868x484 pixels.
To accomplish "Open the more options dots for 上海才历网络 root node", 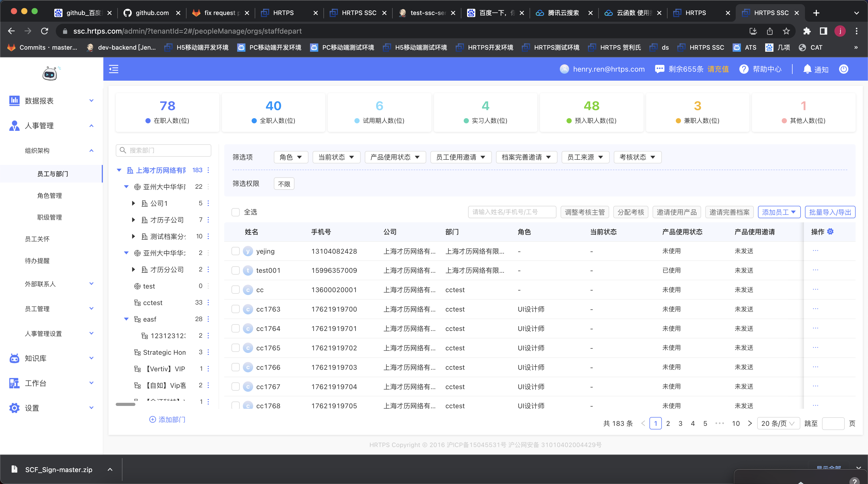I will 208,170.
